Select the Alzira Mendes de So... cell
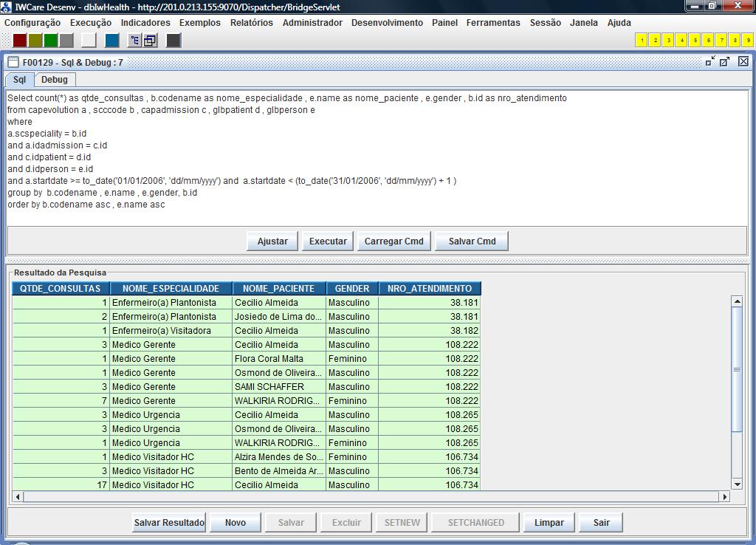 click(279, 456)
